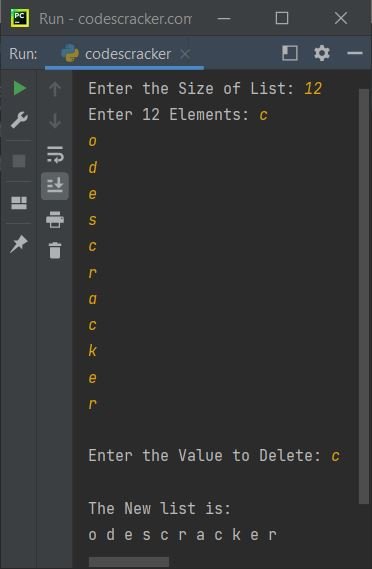Click the horizontal scrollbar at bottom
This screenshot has height=569, width=372.
pyautogui.click(x=129, y=562)
